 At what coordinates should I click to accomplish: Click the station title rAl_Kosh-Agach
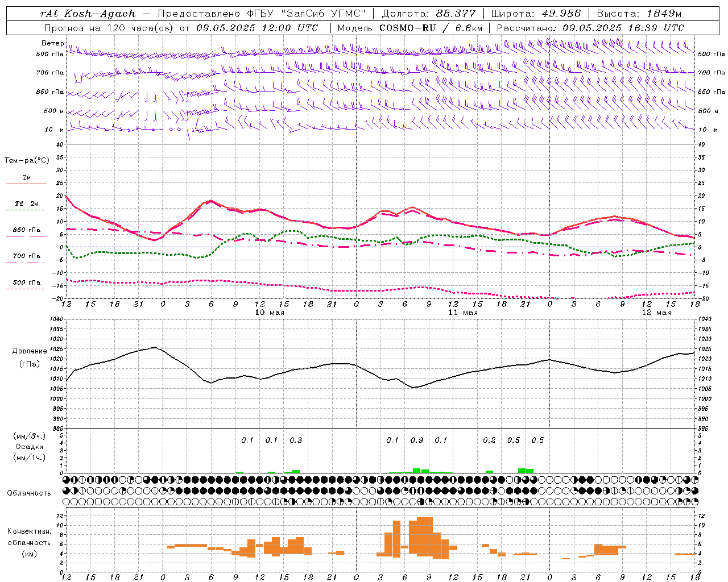pyautogui.click(x=88, y=14)
